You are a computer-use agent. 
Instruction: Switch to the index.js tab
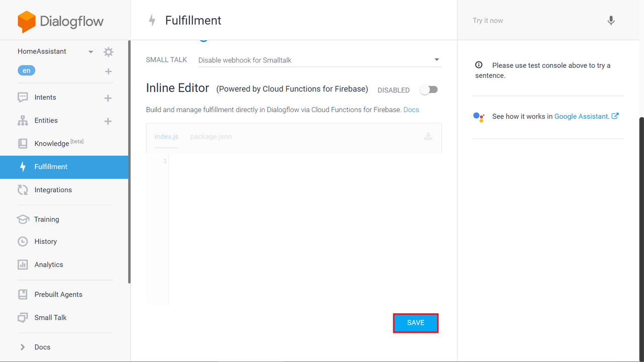pos(167,137)
